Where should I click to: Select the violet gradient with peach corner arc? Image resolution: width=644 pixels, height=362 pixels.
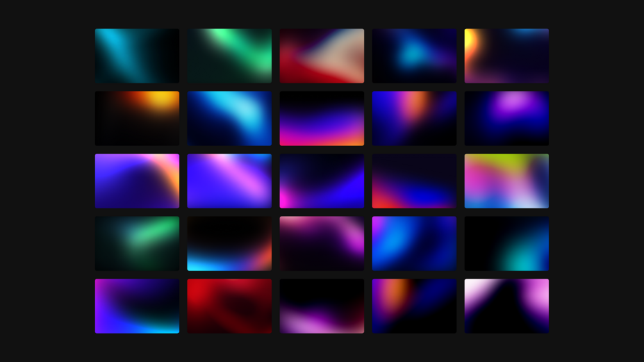[136, 181]
